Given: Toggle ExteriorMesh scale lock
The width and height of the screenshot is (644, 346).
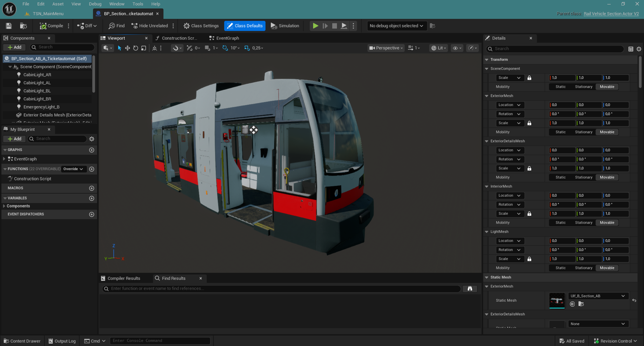Looking at the screenshot, I should point(529,123).
